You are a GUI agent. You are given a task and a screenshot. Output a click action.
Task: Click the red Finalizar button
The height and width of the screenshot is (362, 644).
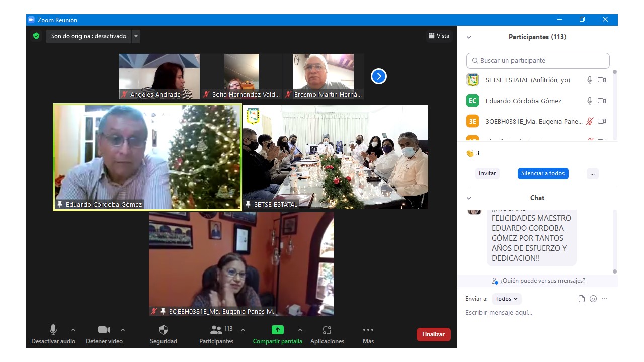(x=433, y=334)
